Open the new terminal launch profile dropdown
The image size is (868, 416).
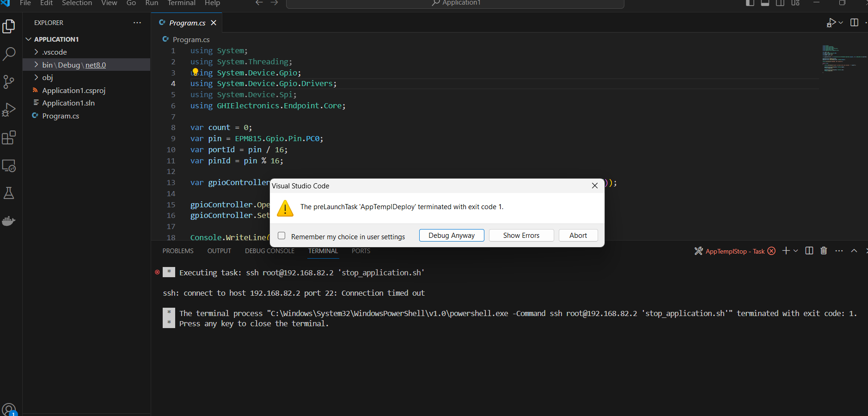pos(796,251)
